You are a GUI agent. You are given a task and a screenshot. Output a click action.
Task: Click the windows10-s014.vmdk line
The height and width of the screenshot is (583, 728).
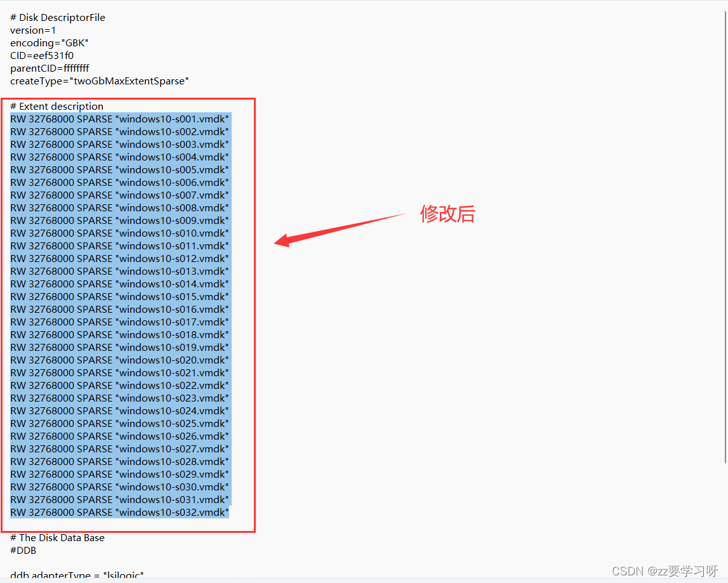tap(120, 284)
